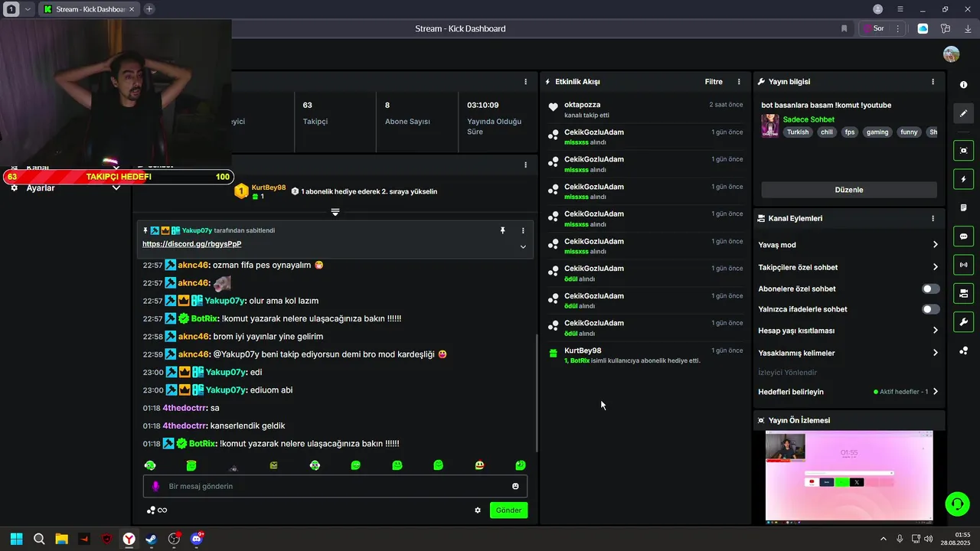Image resolution: width=980 pixels, height=551 pixels.
Task: Open stats panel three-dot menu
Action: 525,82
